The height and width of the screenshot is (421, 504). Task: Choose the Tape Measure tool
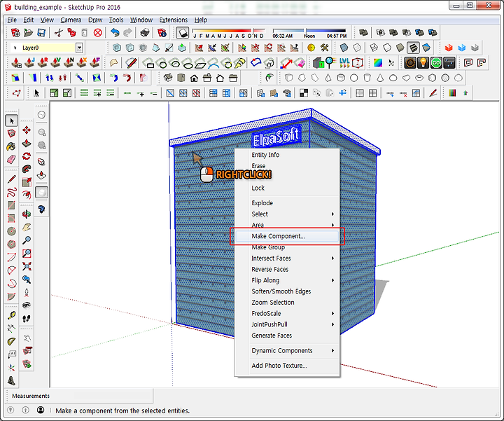11,315
